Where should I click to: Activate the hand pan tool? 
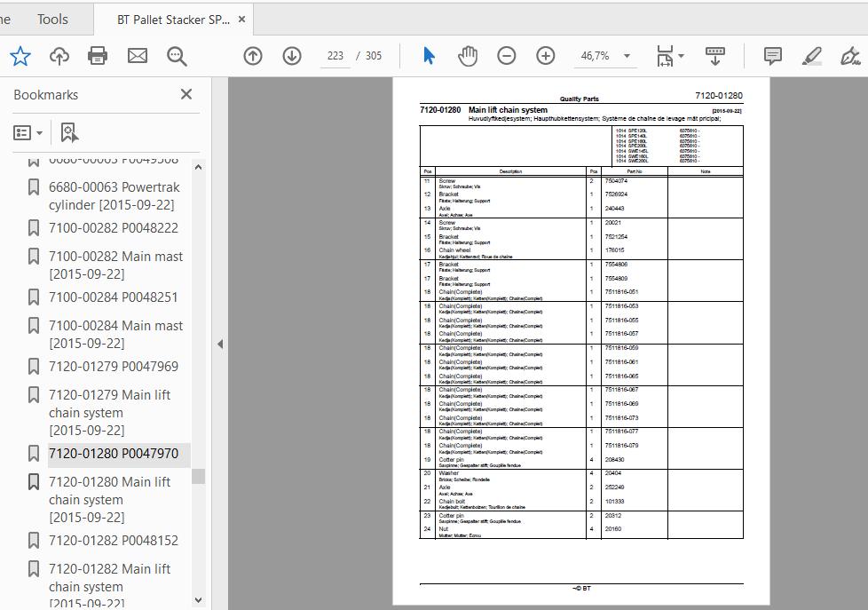468,56
